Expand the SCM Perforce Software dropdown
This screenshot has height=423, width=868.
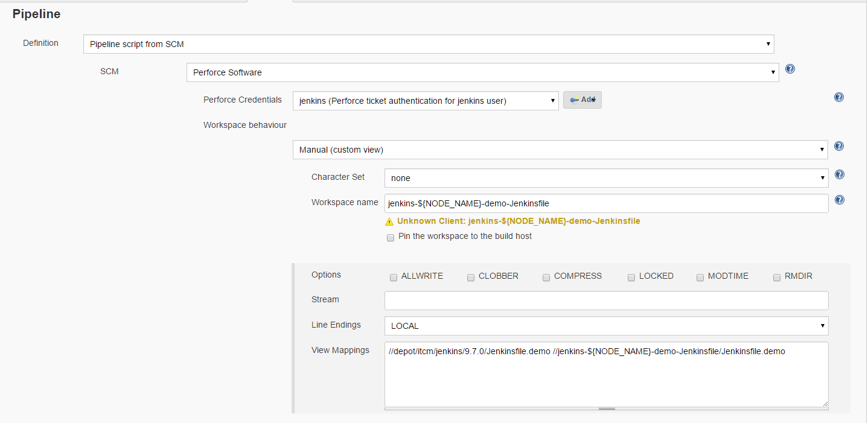click(482, 72)
